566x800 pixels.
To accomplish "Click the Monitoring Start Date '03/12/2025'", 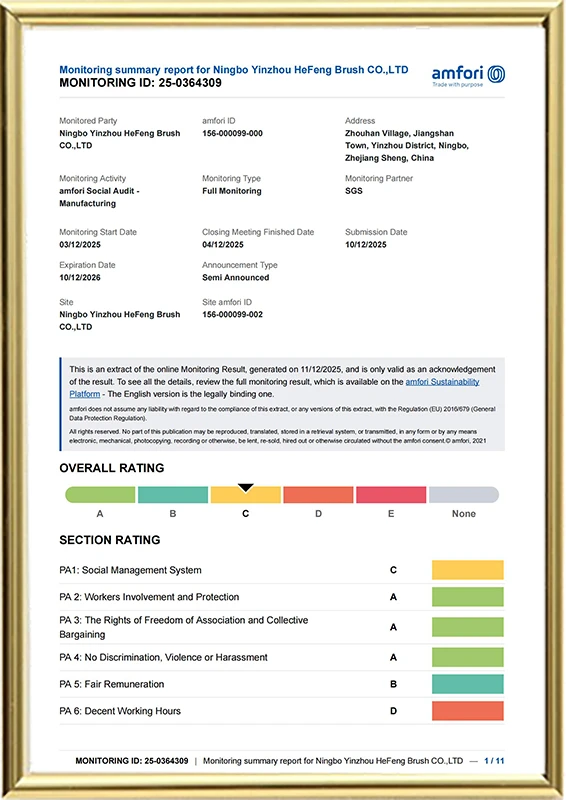I will coord(80,244).
